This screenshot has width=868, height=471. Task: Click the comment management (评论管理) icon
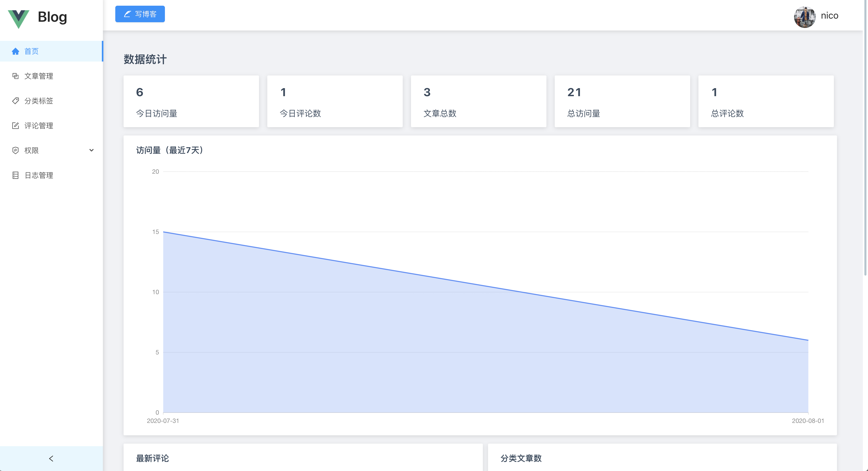[16, 126]
